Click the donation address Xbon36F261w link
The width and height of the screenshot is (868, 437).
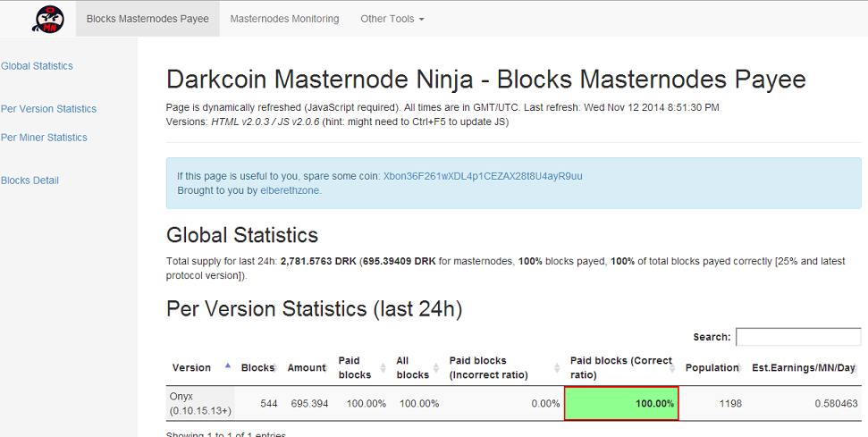[x=483, y=176]
